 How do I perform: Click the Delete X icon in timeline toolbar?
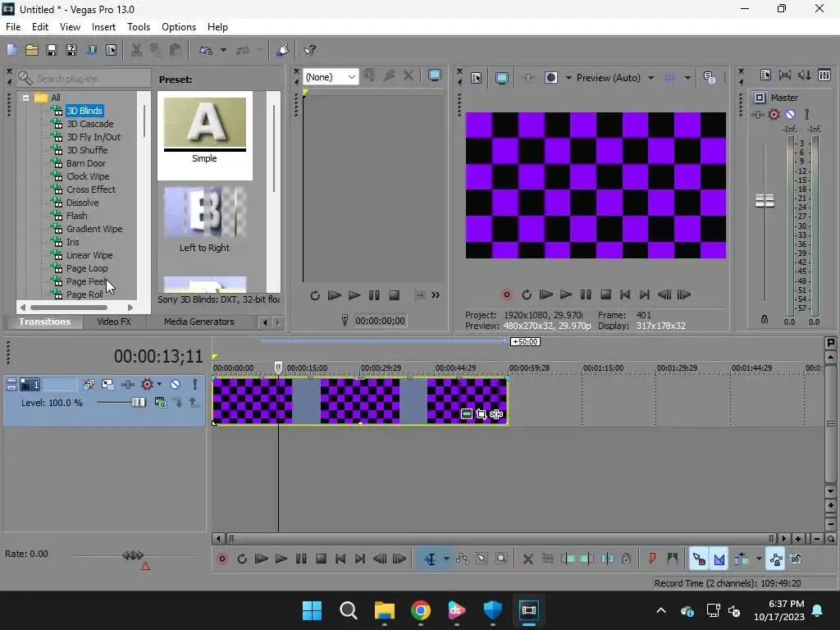(527, 559)
